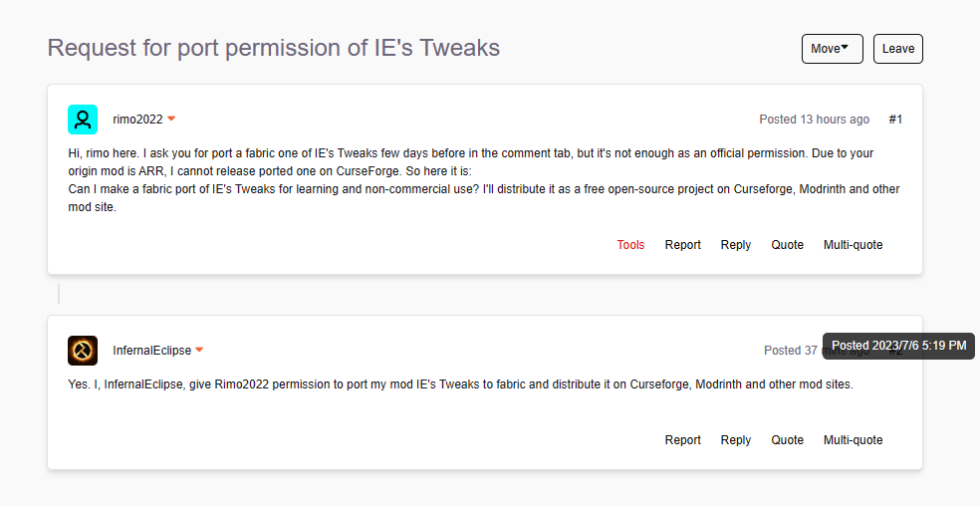Report InfernalEclipse's reply

click(x=683, y=440)
